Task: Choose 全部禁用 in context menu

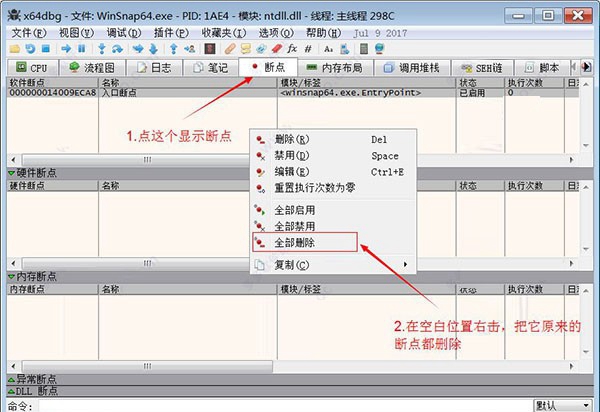Action: click(333, 226)
